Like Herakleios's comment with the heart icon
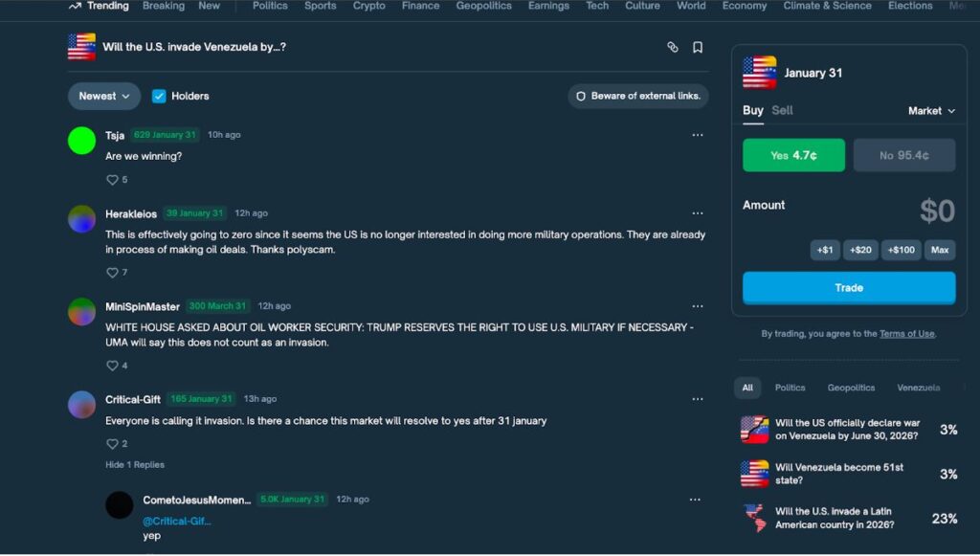This screenshot has width=980, height=556. coord(112,273)
